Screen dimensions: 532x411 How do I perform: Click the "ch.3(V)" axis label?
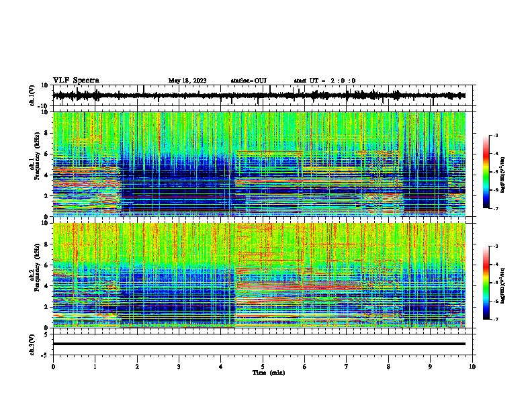click(x=32, y=345)
